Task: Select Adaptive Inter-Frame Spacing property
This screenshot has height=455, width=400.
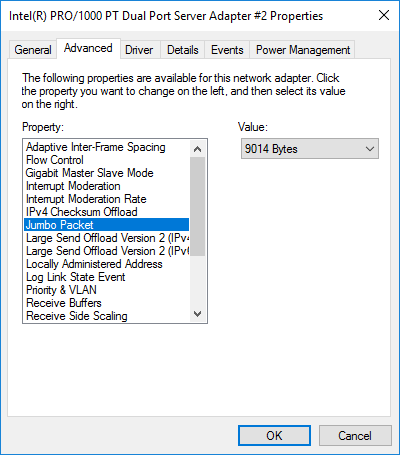Action: 107,147
